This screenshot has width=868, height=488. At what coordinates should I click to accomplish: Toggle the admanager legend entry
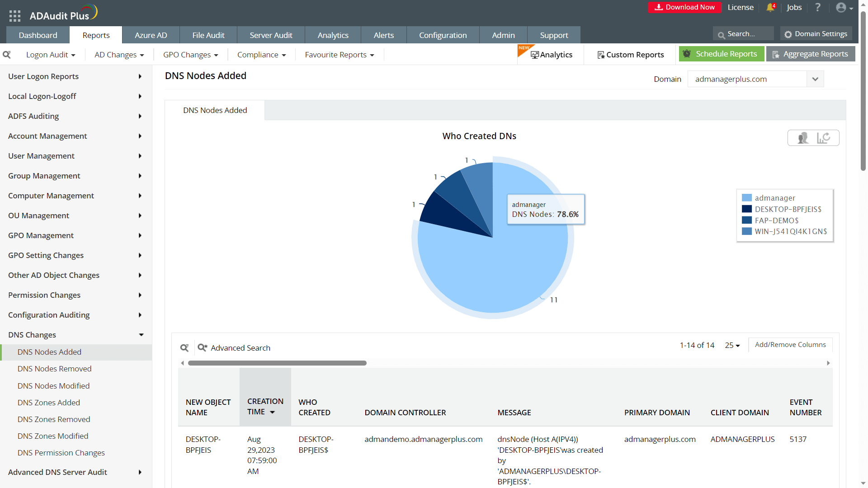(x=775, y=198)
